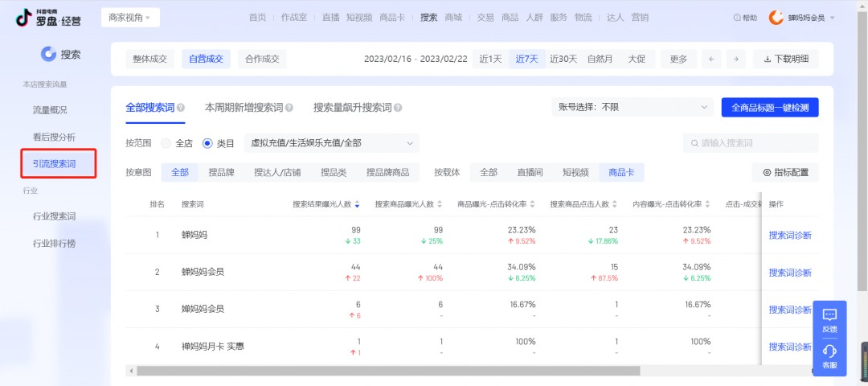Sort by 搜索商品曝光人数 column arrows
Image resolution: width=868 pixels, height=386 pixels.
point(440,204)
